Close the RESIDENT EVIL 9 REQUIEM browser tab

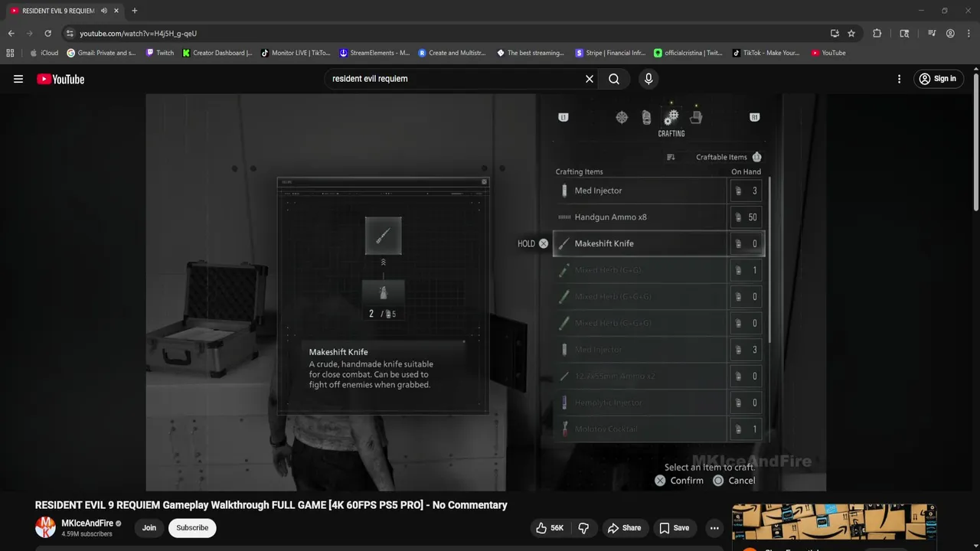116,11
